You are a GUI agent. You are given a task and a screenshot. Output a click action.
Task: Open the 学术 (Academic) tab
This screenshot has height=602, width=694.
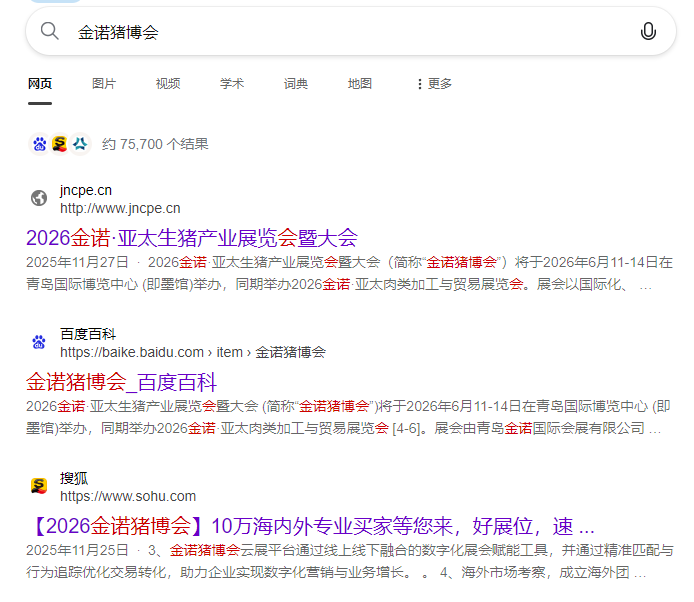click(232, 84)
